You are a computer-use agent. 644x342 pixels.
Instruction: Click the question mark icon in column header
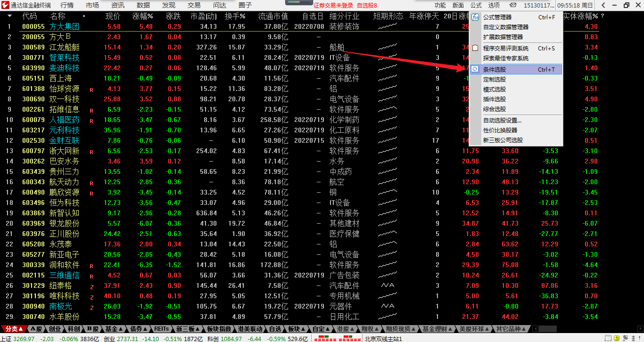coord(602,16)
